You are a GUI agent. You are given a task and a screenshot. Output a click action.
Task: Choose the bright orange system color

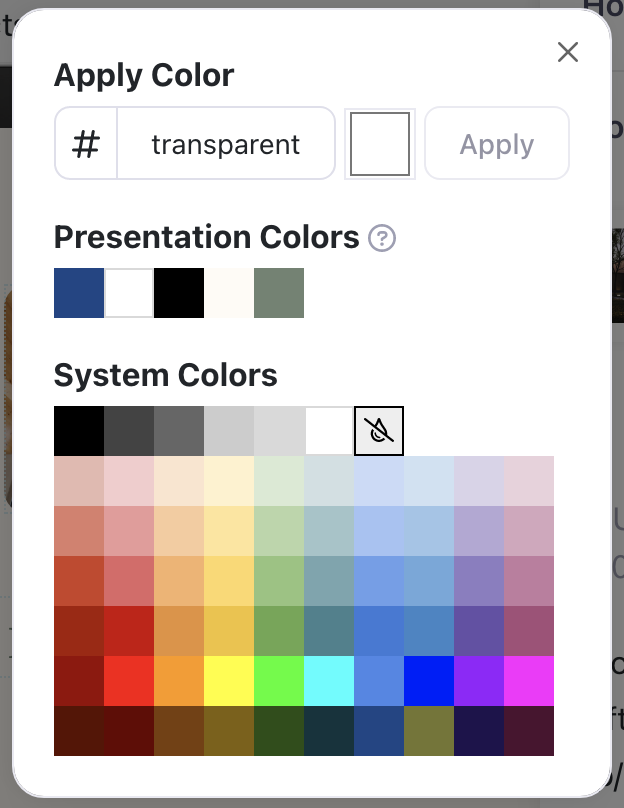179,681
